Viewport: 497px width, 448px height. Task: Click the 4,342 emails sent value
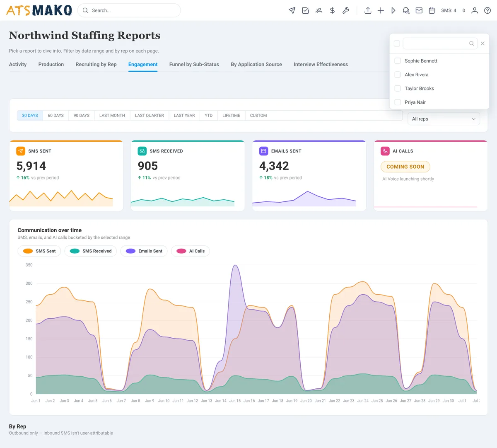[274, 166]
